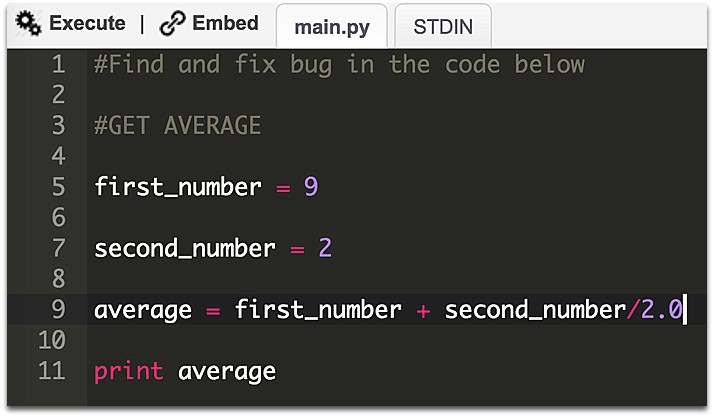Click the plus operator on line 9
The width and height of the screenshot is (714, 417).
(423, 311)
